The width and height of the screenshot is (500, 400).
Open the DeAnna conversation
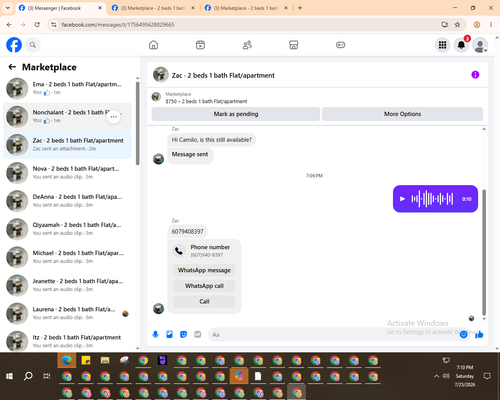pos(67,201)
